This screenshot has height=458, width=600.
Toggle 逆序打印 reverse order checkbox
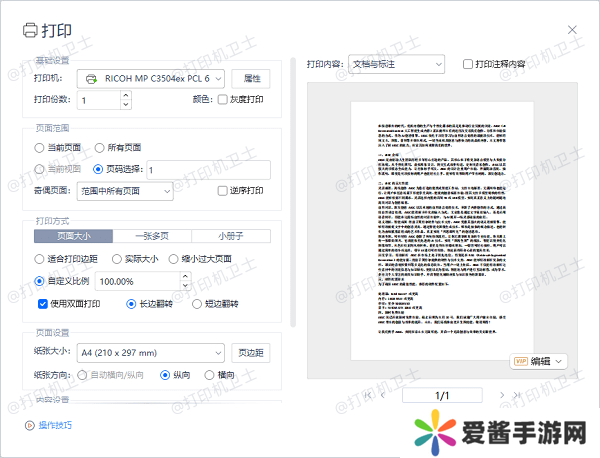[224, 191]
